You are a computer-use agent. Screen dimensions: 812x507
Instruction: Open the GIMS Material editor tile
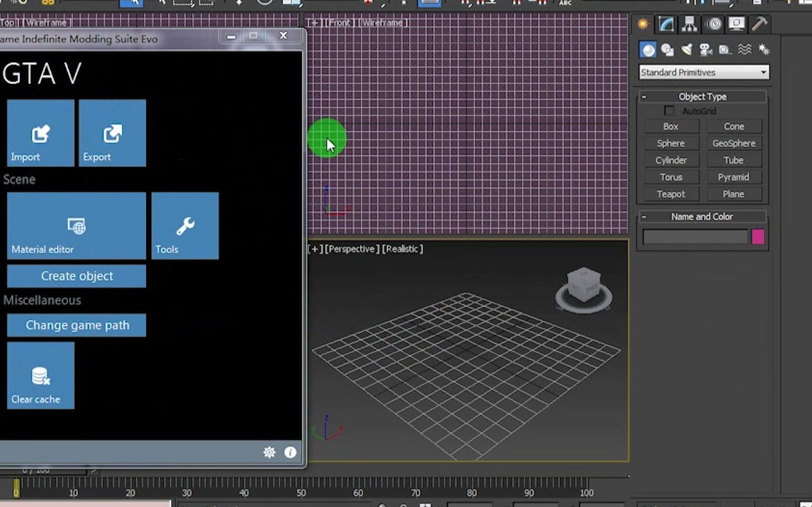tap(76, 226)
